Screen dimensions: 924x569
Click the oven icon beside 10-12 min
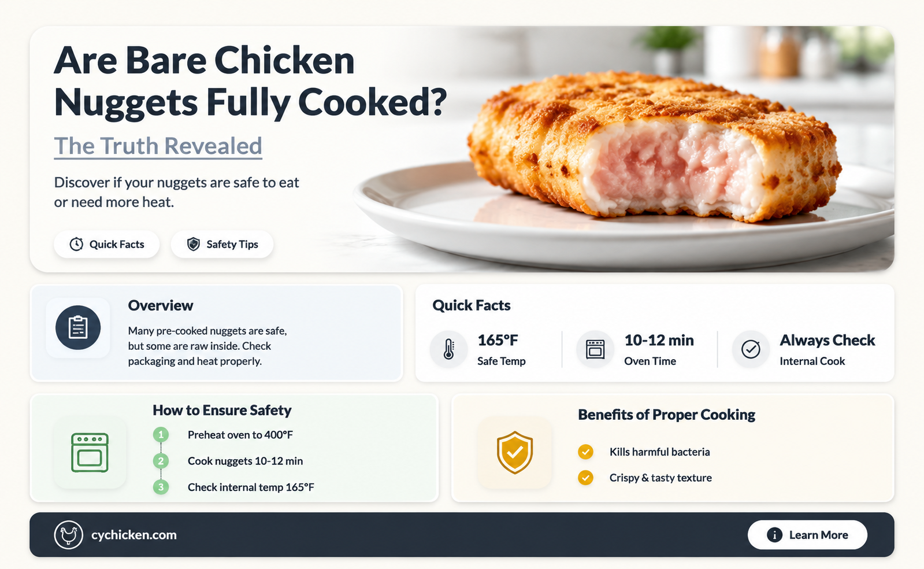pos(595,349)
